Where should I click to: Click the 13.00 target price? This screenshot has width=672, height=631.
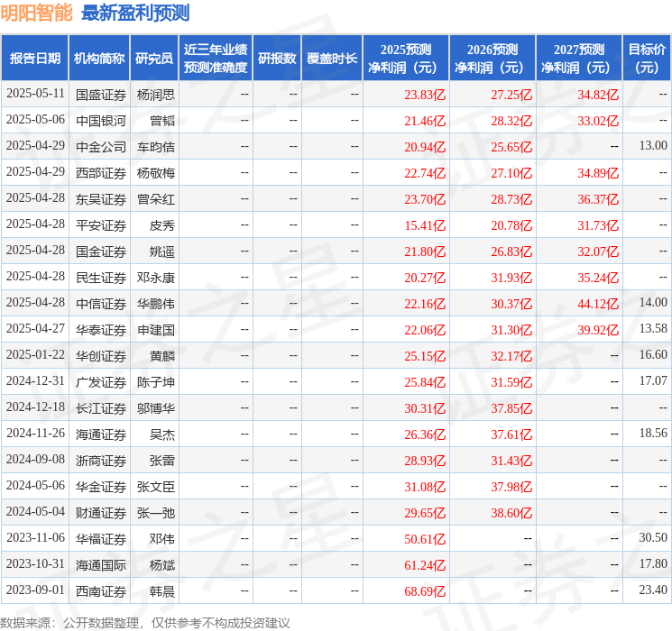[x=653, y=146]
